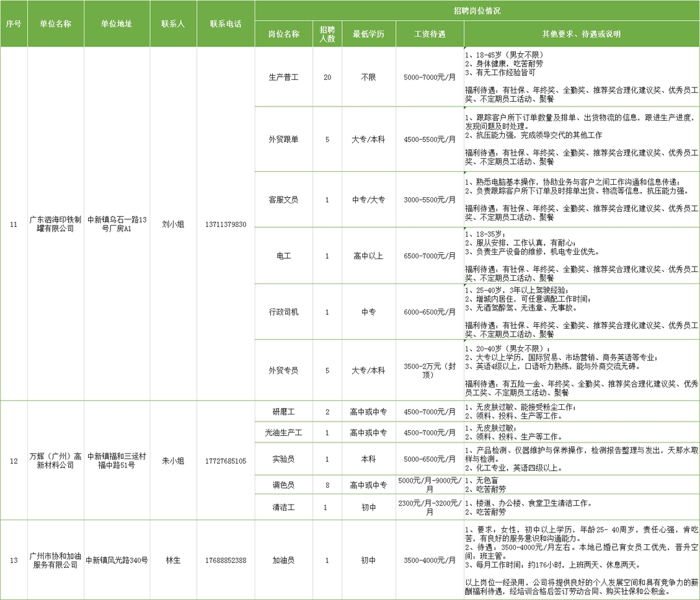This screenshot has width=700, height=600.
Task: Click the 外贸跟单 position cell
Action: click(x=283, y=139)
